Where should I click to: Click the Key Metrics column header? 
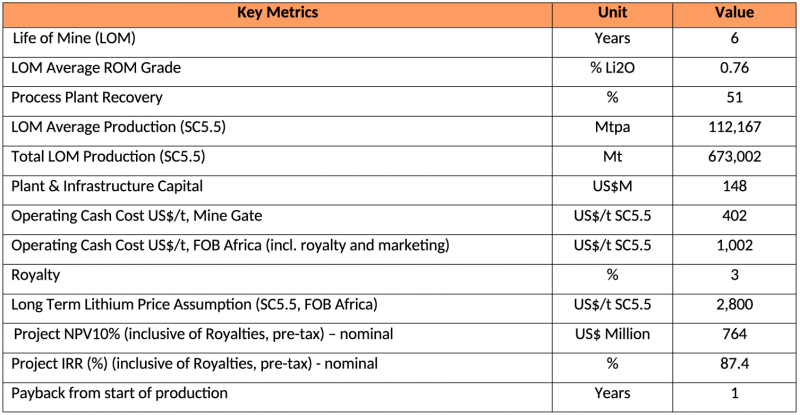[277, 13]
